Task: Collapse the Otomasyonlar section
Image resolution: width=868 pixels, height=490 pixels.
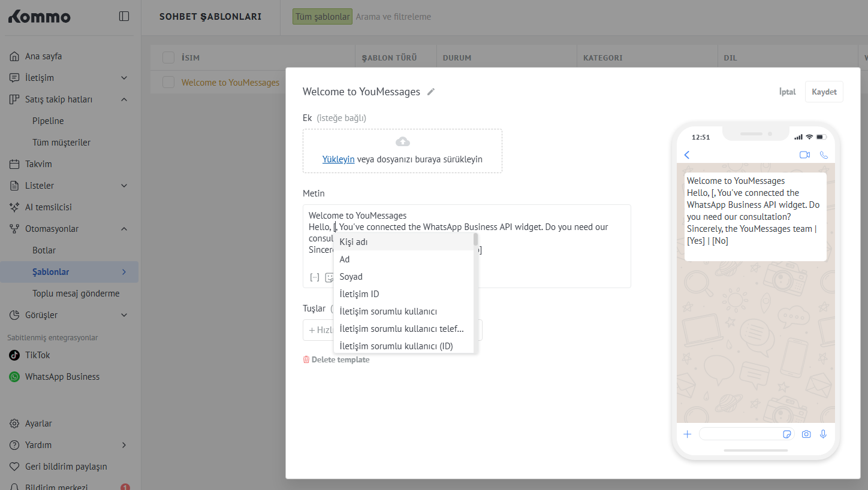Action: click(124, 229)
